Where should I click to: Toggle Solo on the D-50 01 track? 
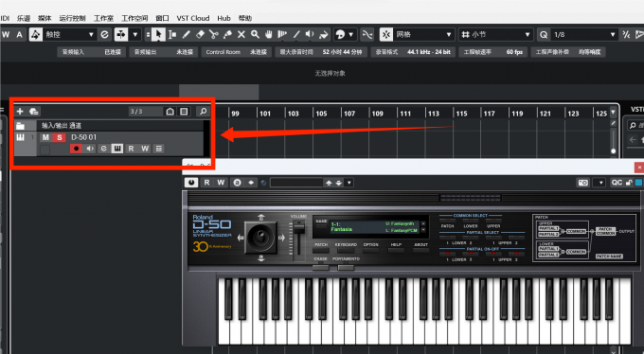(60, 137)
